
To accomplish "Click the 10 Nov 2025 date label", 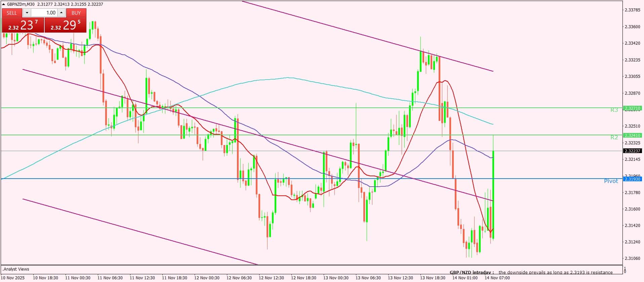I will [x=13, y=278].
